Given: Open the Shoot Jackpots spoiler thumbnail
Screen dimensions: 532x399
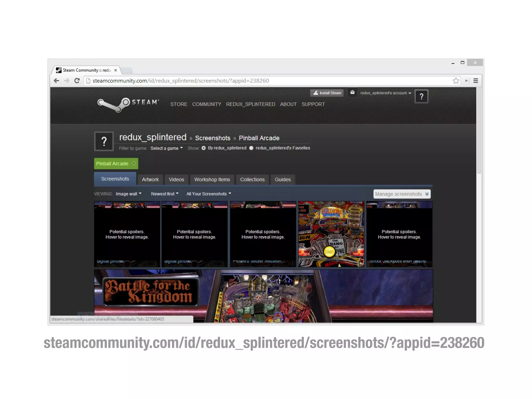Looking at the screenshot, I should click(x=399, y=234).
